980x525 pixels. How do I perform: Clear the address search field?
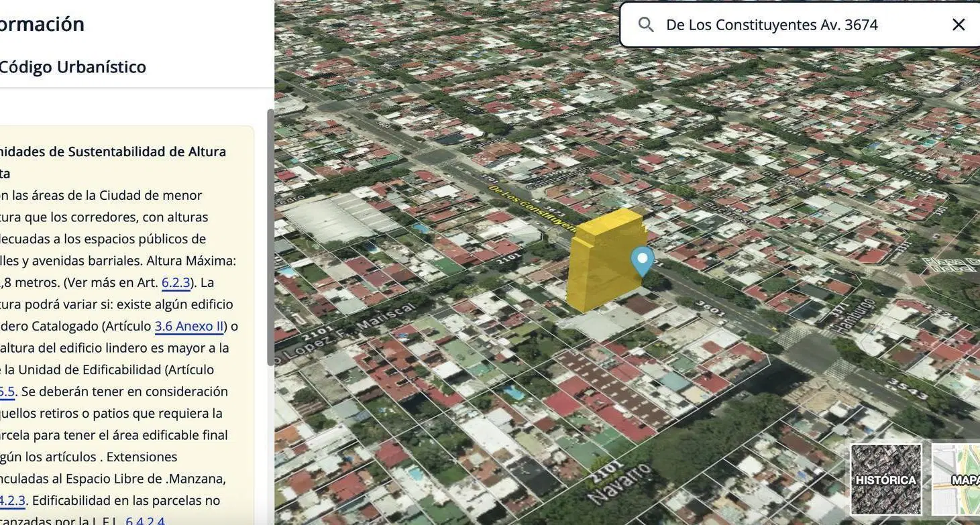pyautogui.click(x=959, y=25)
